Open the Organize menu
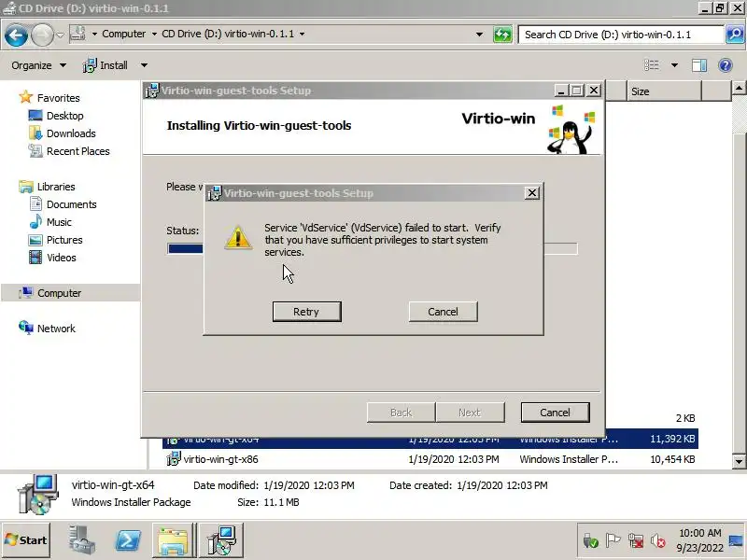Viewport: 747px width, 560px height. [38, 65]
